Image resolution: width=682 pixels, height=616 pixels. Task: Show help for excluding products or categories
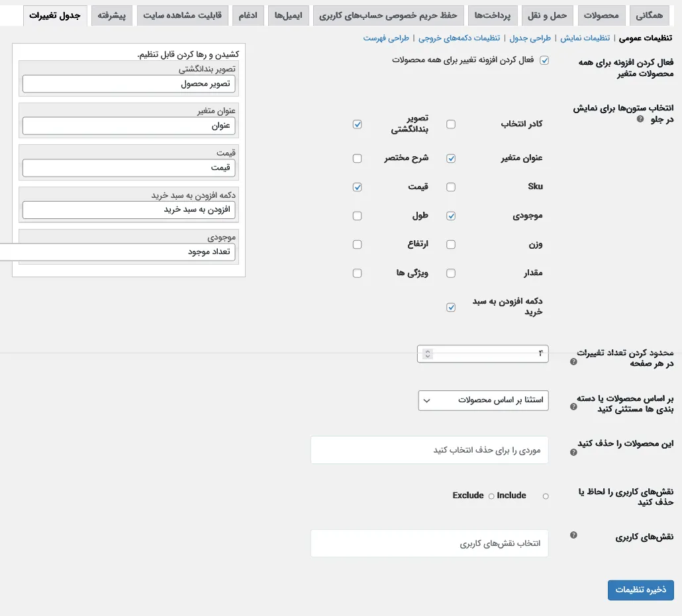[573, 407]
